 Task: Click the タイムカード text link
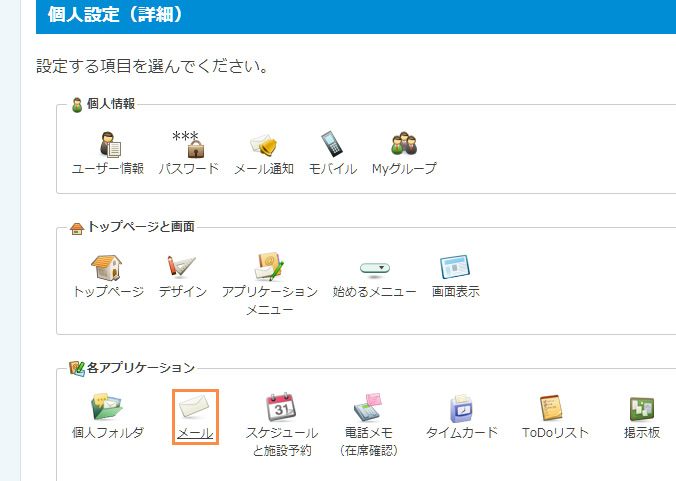(462, 432)
